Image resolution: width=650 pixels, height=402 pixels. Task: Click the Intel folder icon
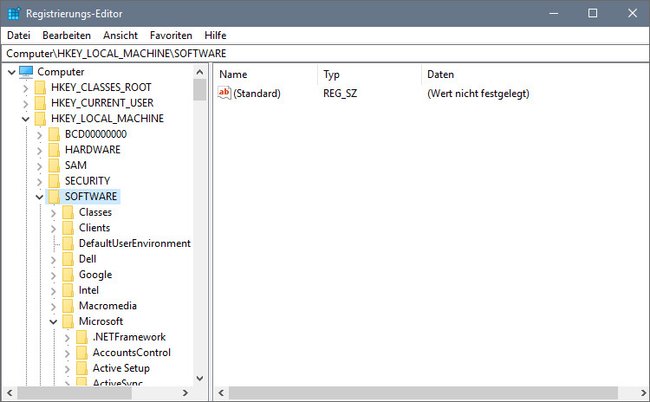tap(68, 291)
